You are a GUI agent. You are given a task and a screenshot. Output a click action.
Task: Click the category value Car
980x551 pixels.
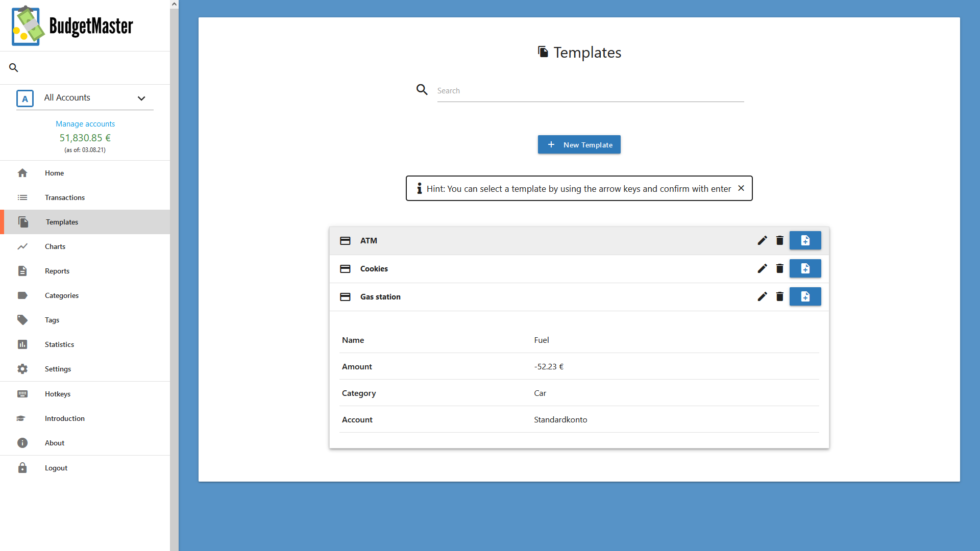pyautogui.click(x=540, y=393)
